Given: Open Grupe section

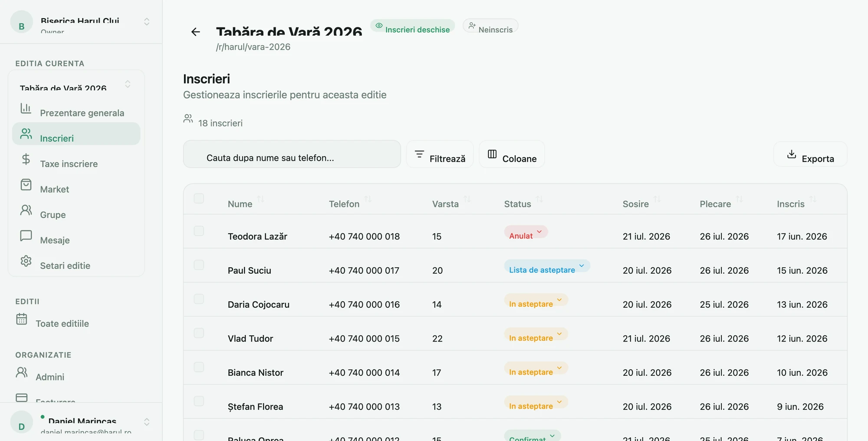Looking at the screenshot, I should click(x=76, y=210).
